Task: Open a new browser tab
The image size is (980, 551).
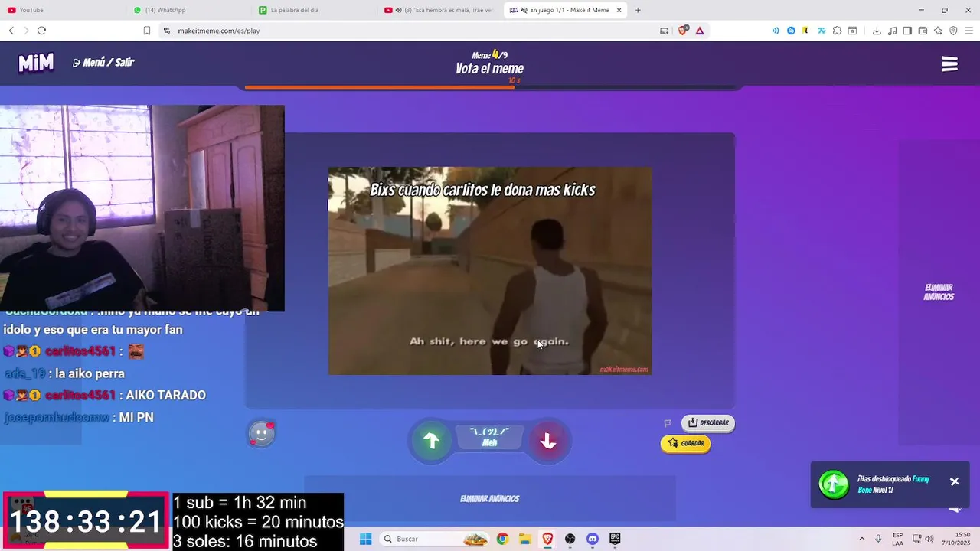Action: [x=638, y=10]
